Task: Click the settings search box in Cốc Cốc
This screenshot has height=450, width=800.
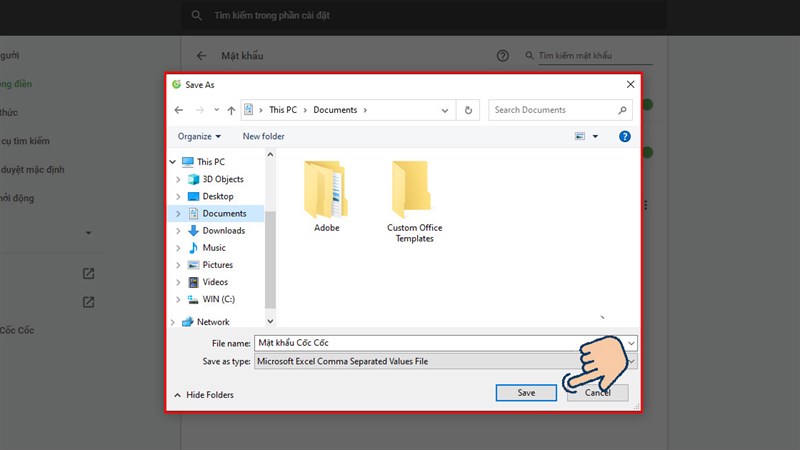Action: click(423, 15)
